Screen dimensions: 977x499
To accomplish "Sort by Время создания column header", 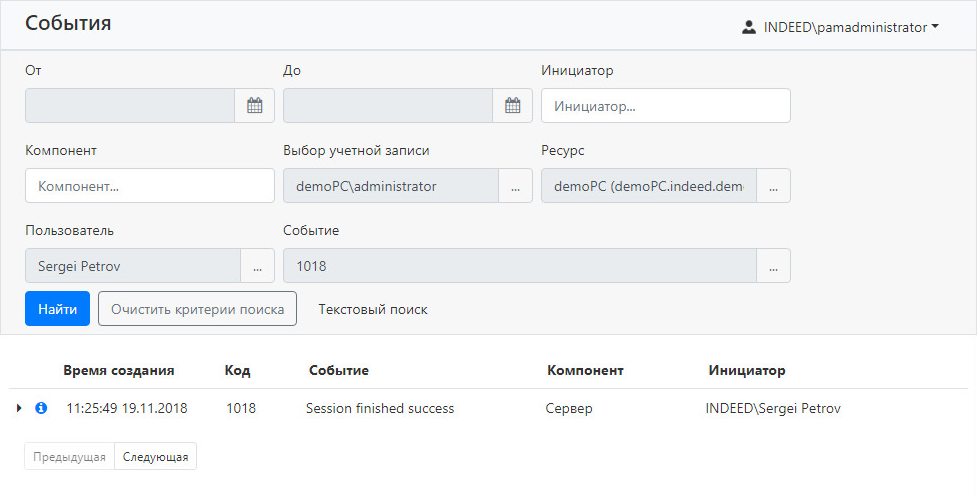I will coord(119,370).
